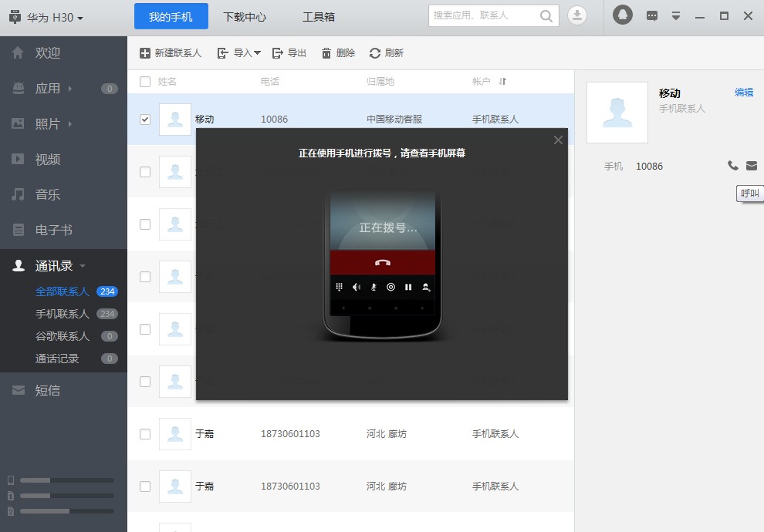Open the 华为 H30 device dropdown
764x532 pixels.
tap(47, 18)
